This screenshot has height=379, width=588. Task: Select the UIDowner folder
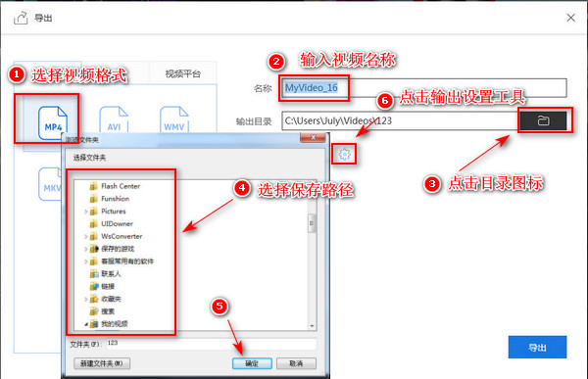(x=117, y=224)
